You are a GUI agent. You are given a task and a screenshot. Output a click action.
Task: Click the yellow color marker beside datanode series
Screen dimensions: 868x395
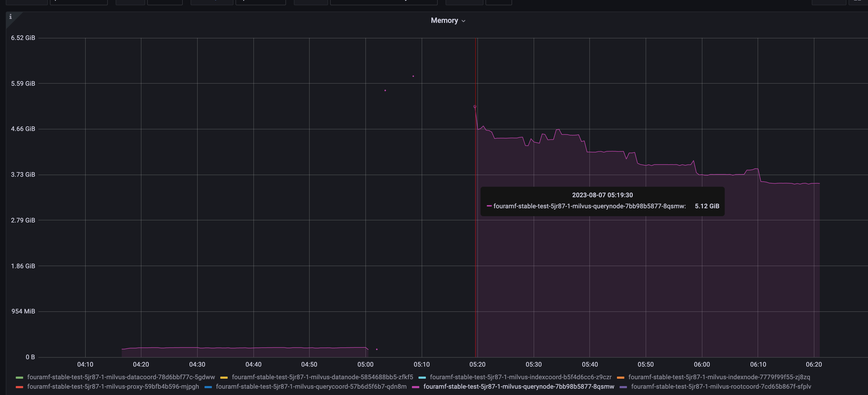(224, 377)
